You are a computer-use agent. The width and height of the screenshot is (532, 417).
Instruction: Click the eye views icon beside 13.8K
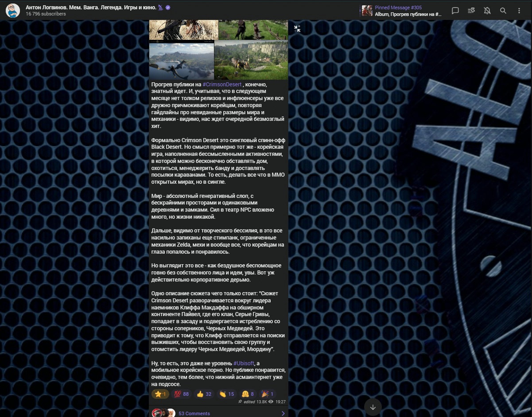click(x=271, y=402)
